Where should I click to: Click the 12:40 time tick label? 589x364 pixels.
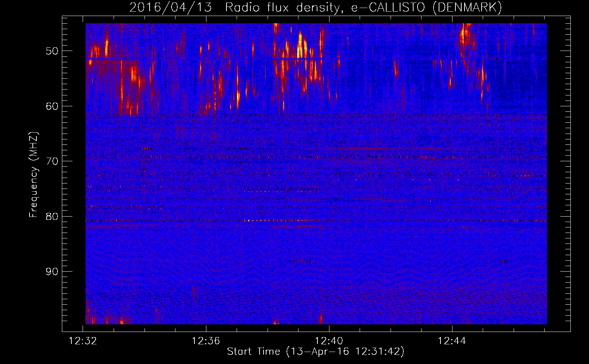(329, 341)
